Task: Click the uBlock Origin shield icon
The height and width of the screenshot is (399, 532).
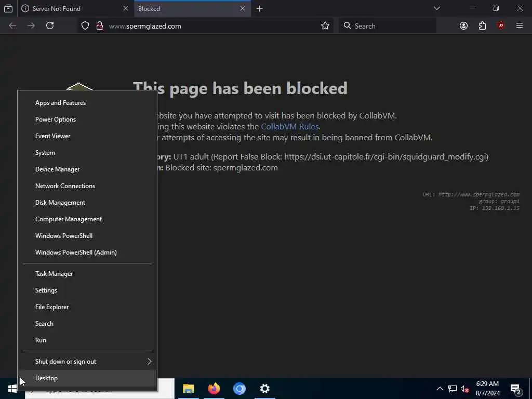Action: (x=501, y=26)
